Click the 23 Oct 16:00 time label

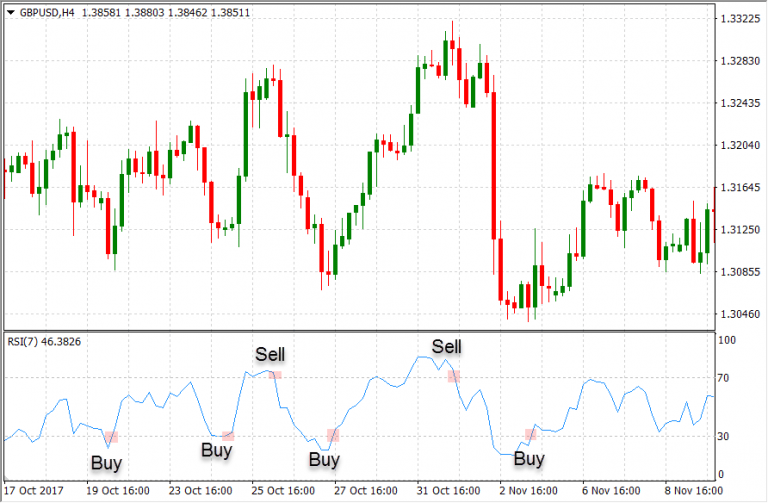(201, 490)
